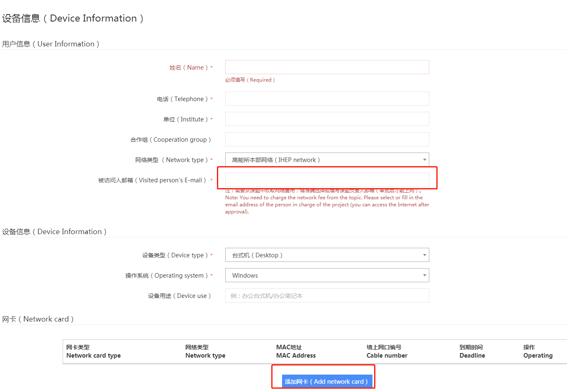567x392 pixels.
Task: Click the Deadline column header
Action: [x=472, y=351]
